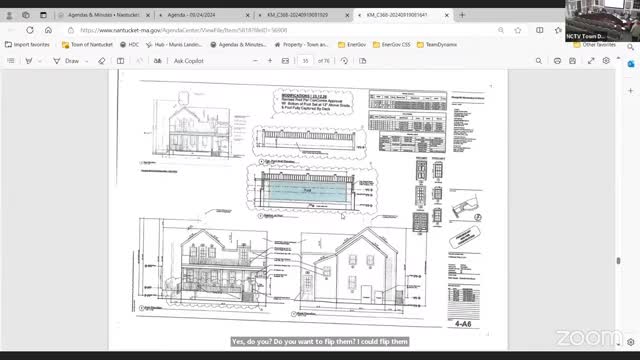Viewport: 640px width, 360px height.
Task: Toggle the two-page view icon
Action: click(x=362, y=61)
